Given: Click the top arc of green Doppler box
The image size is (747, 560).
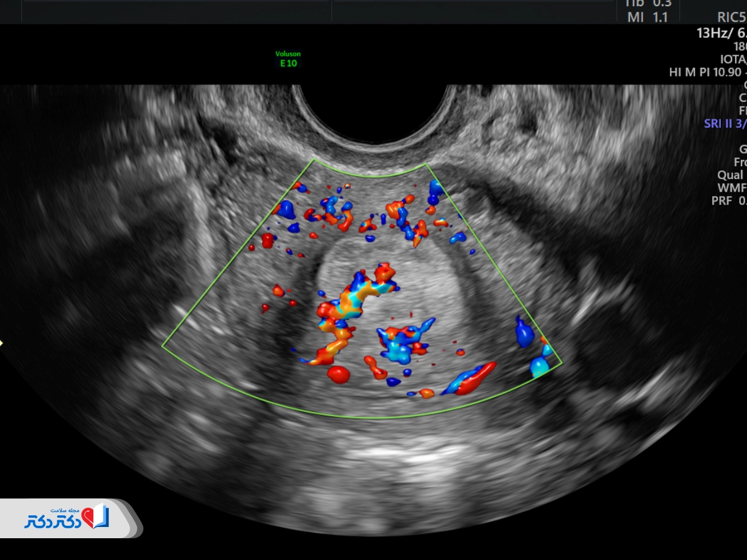Looking at the screenshot, I should tap(370, 175).
